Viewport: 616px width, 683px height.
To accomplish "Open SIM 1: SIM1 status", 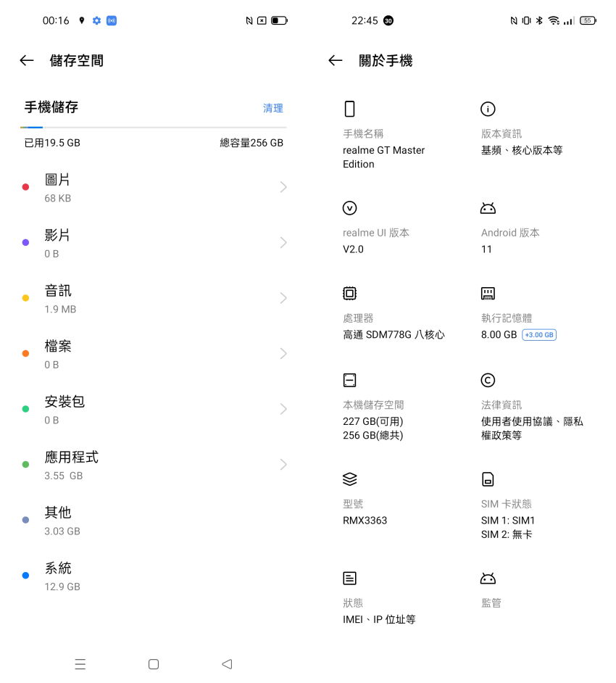I will pyautogui.click(x=507, y=521).
